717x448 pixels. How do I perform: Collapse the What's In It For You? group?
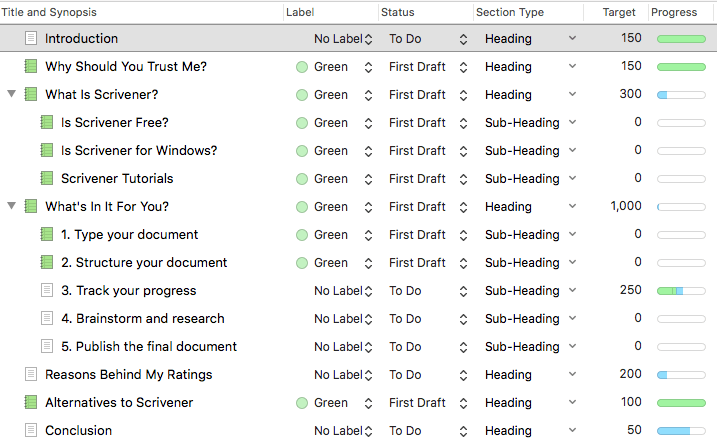[x=11, y=206]
